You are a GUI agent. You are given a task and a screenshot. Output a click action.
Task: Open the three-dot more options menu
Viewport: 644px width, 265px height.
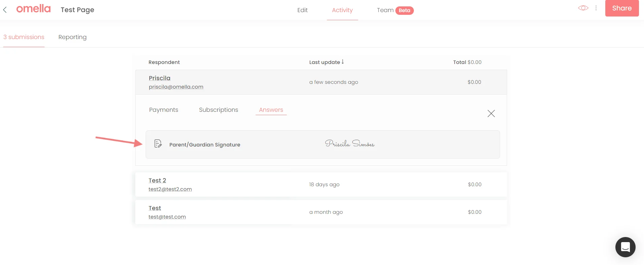596,8
